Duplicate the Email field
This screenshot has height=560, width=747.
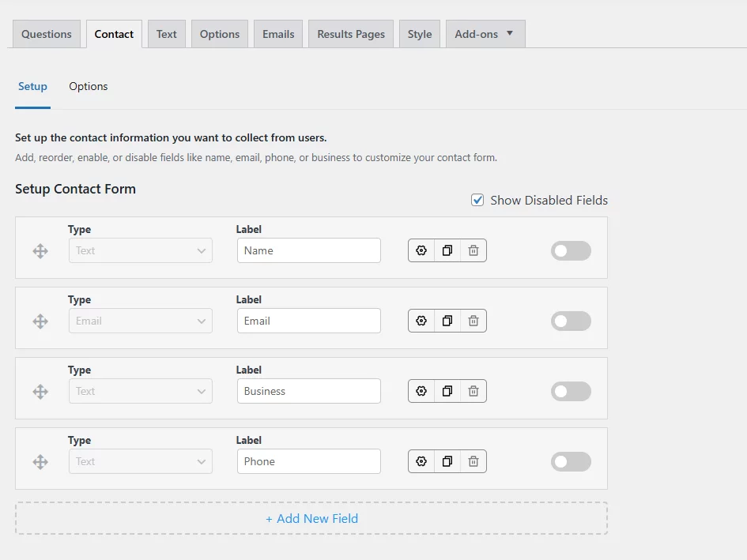pyautogui.click(x=447, y=320)
